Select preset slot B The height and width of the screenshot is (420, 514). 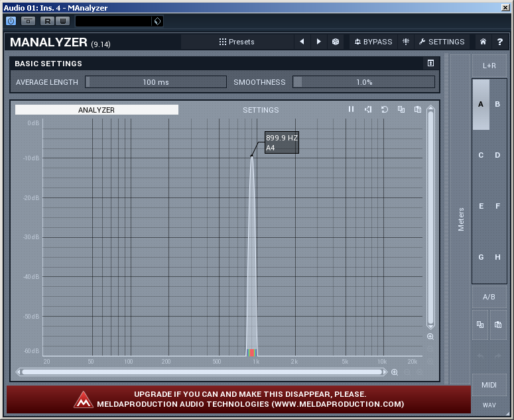497,104
